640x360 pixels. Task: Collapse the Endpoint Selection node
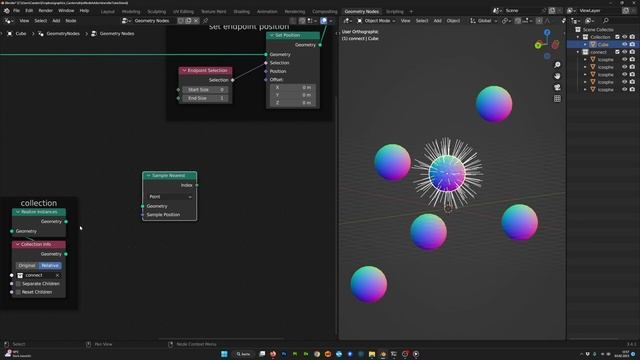pos(184,71)
